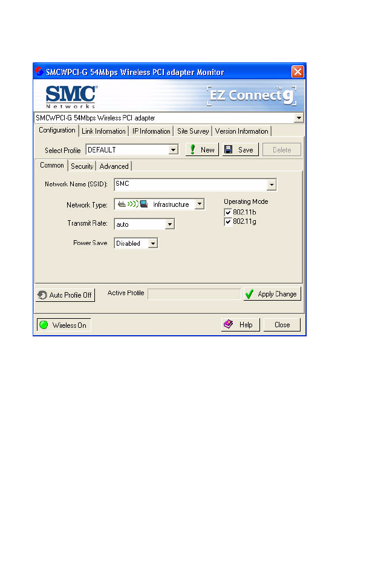Click the Active Profile field
Viewport: 381px width, 588px height.
[x=194, y=294]
